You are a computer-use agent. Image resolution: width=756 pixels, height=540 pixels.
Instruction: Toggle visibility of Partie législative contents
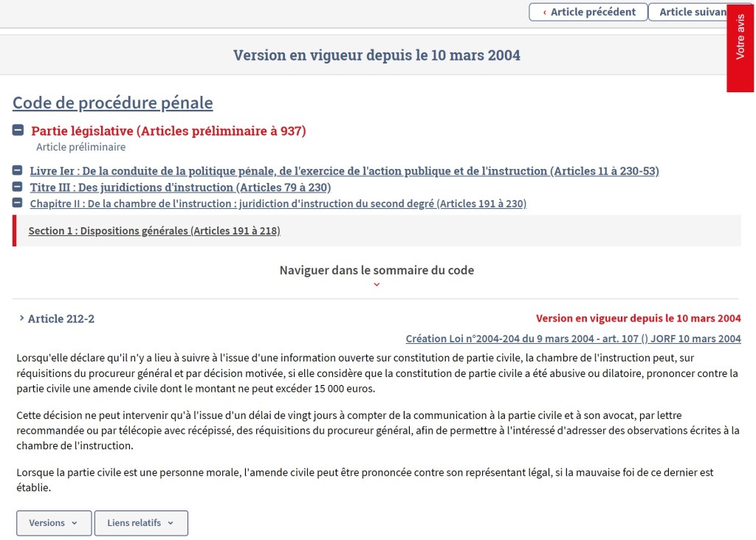pos(16,130)
